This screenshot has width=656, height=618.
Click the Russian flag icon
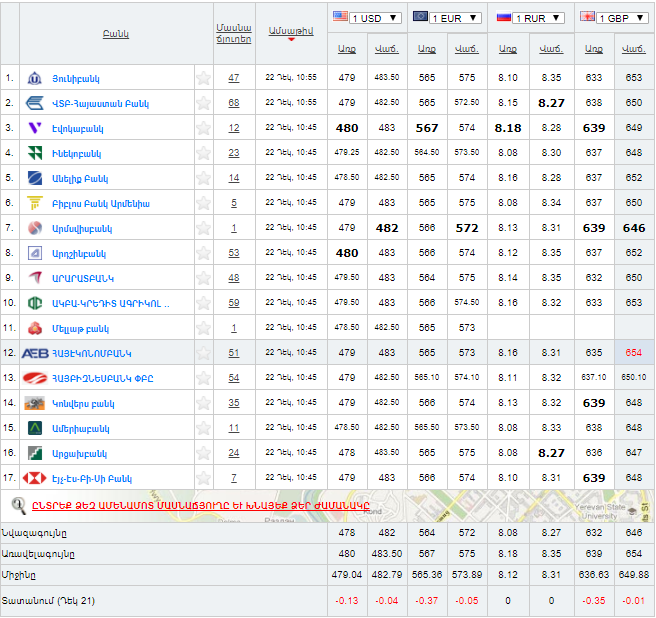click(504, 17)
